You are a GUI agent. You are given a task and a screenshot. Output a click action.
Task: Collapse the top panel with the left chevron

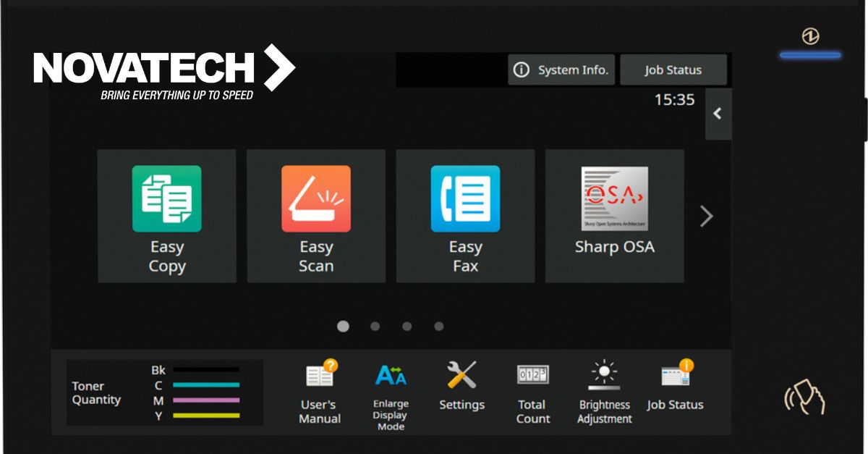(718, 114)
